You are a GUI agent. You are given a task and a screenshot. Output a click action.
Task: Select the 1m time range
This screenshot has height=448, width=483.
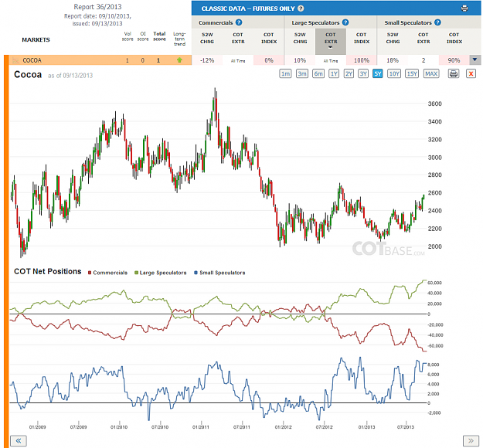285,74
